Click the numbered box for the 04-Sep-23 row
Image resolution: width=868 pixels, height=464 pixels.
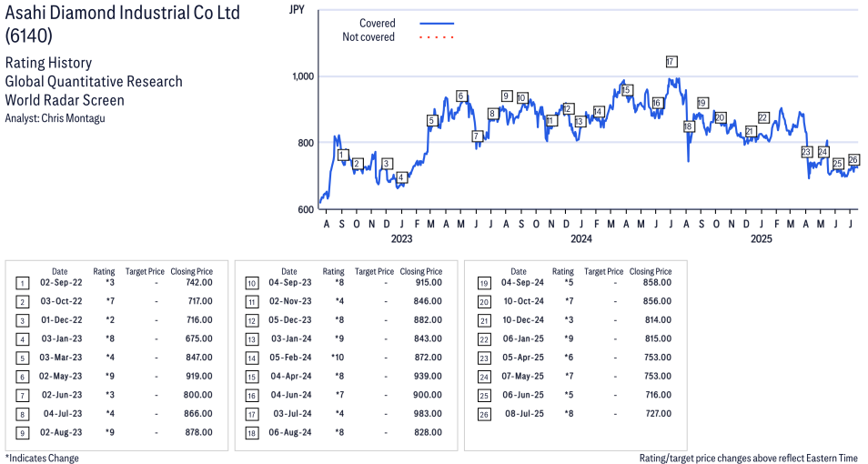(x=252, y=284)
